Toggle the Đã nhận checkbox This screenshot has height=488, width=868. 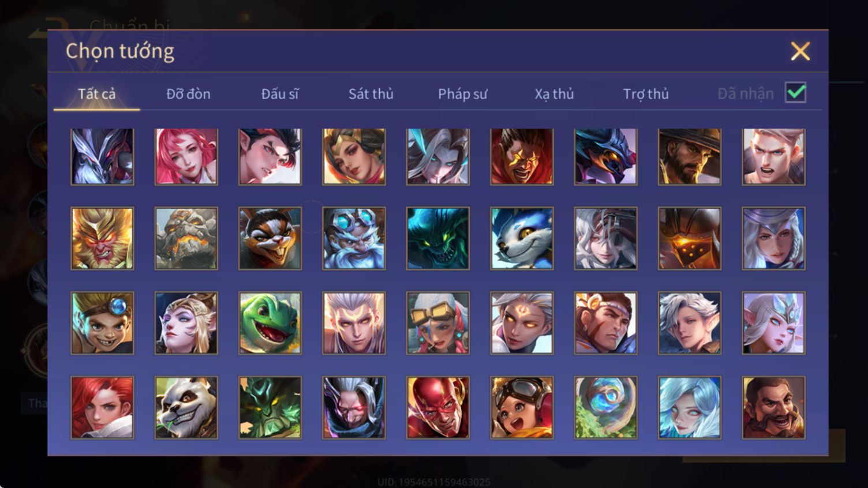(x=795, y=92)
